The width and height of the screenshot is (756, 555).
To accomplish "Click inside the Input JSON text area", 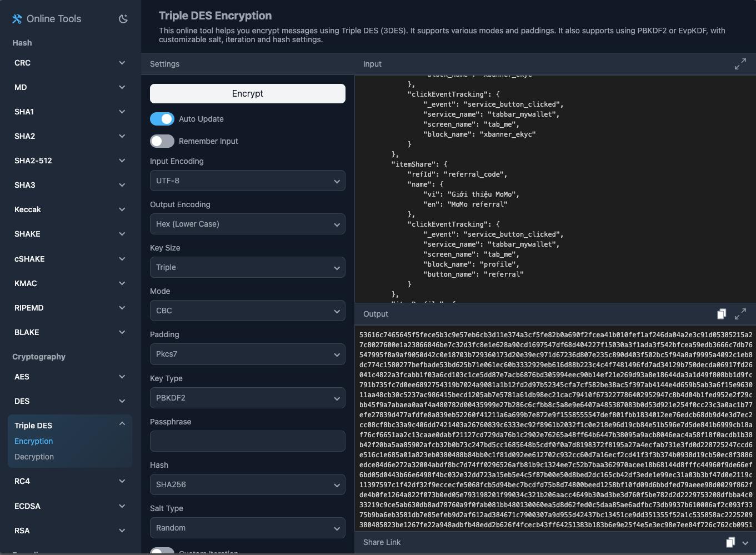I will pos(555,189).
